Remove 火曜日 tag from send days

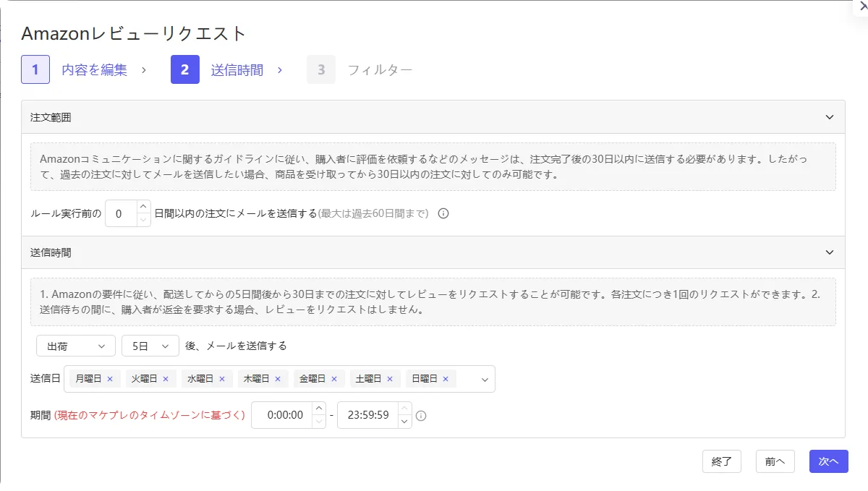pyautogui.click(x=166, y=379)
